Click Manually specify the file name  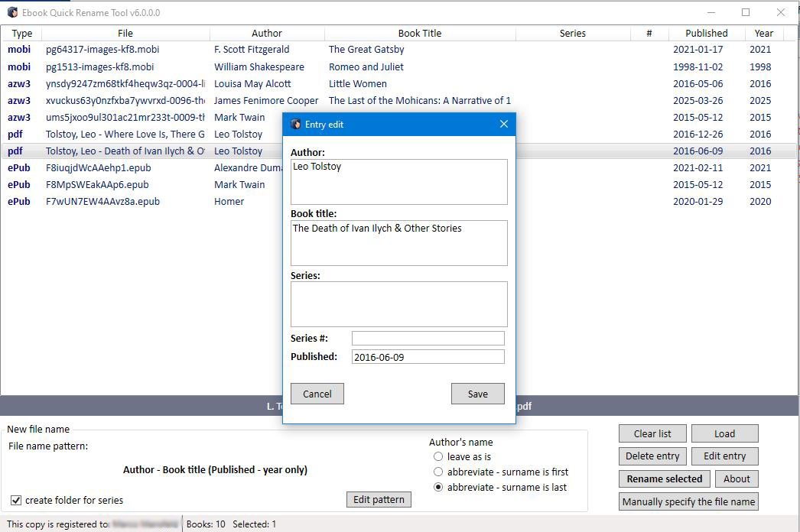(688, 501)
